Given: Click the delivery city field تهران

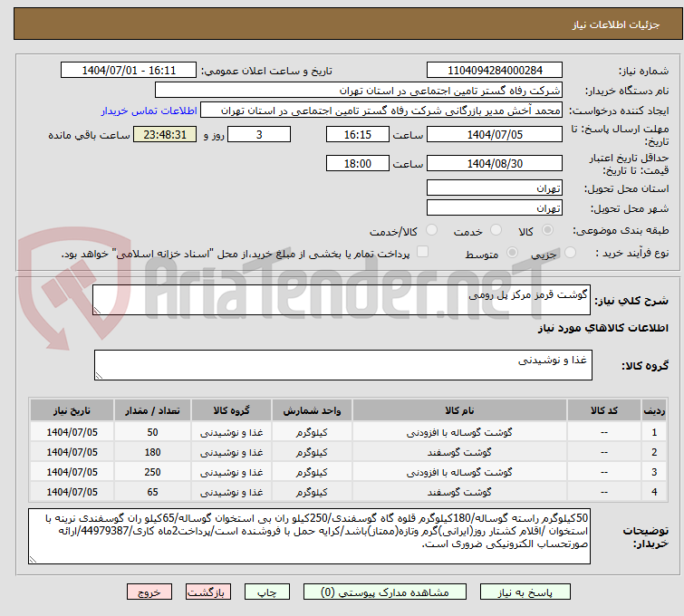Looking at the screenshot, I should tap(495, 208).
